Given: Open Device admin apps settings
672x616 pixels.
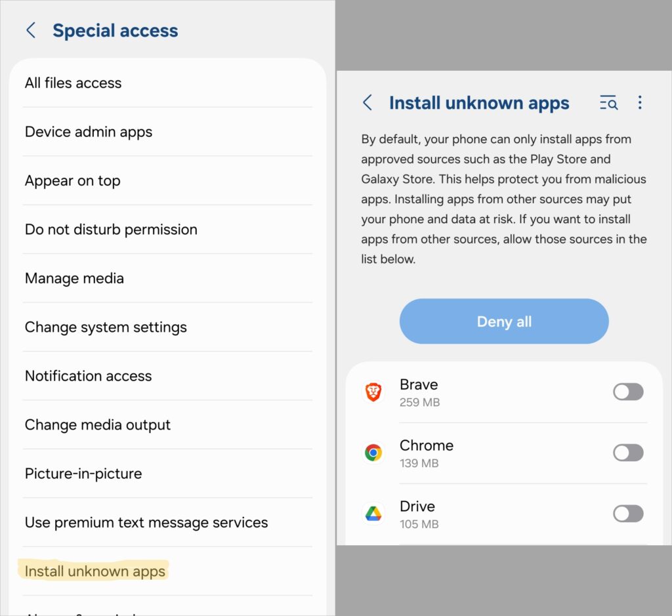Looking at the screenshot, I should (x=88, y=132).
